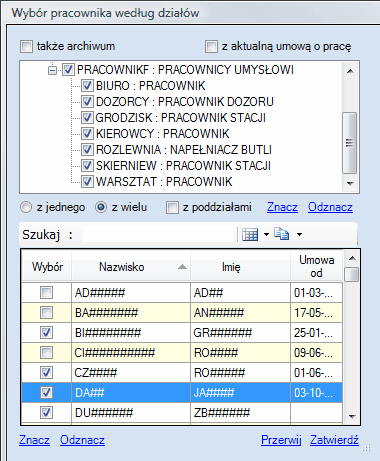Enable 'z aktualną umową o pracę' checkbox
The image size is (380, 461).
(x=211, y=46)
